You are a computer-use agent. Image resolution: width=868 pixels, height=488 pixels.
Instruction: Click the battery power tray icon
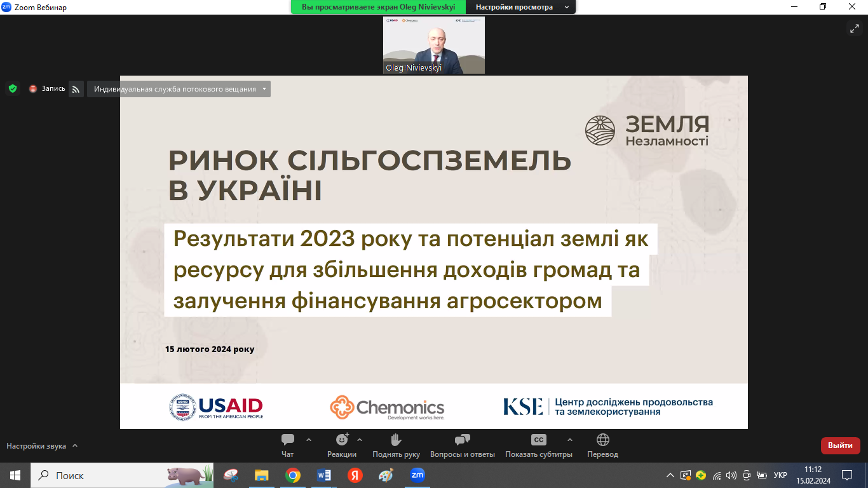click(762, 475)
